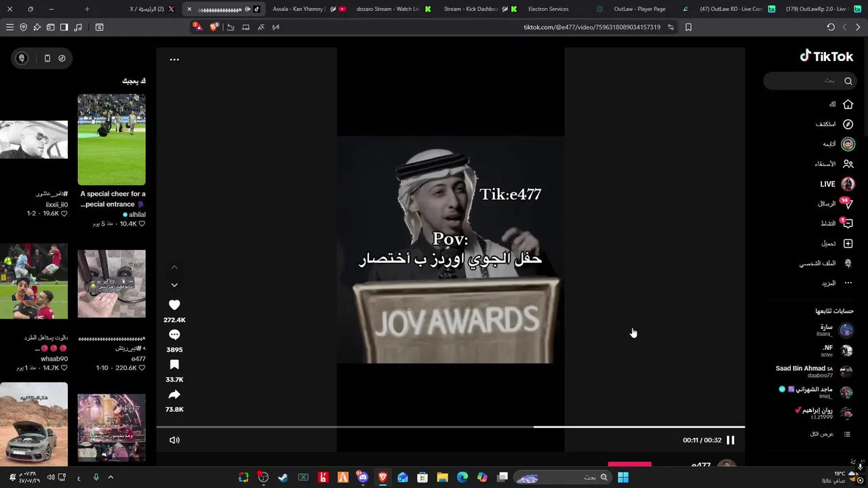
Task: Open the Explore compass icon in sidebar
Action: pyautogui.click(x=848, y=124)
